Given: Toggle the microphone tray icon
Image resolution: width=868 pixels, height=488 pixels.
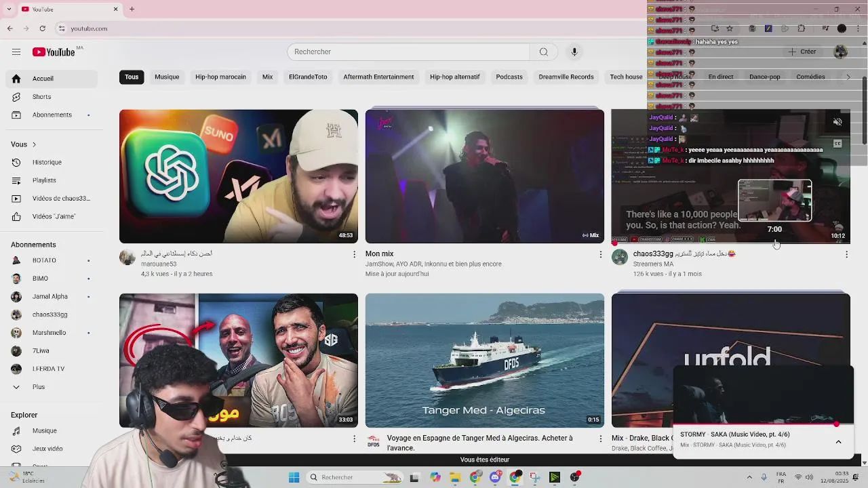Looking at the screenshot, I should pos(764,477).
